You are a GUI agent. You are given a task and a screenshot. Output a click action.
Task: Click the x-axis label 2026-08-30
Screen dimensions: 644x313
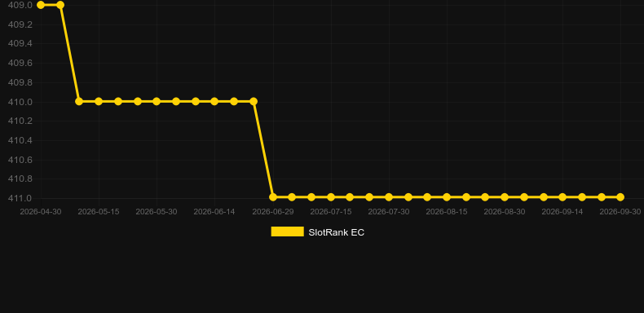click(505, 212)
